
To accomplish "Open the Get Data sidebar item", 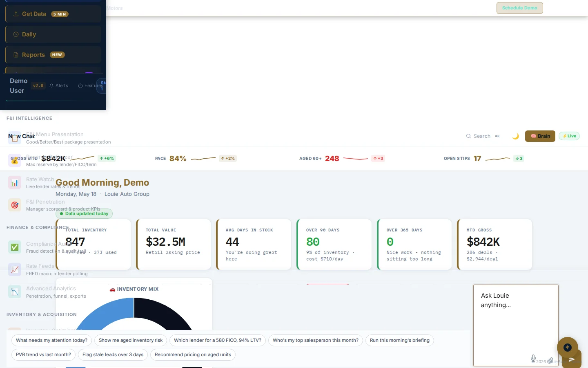I will [x=53, y=14].
